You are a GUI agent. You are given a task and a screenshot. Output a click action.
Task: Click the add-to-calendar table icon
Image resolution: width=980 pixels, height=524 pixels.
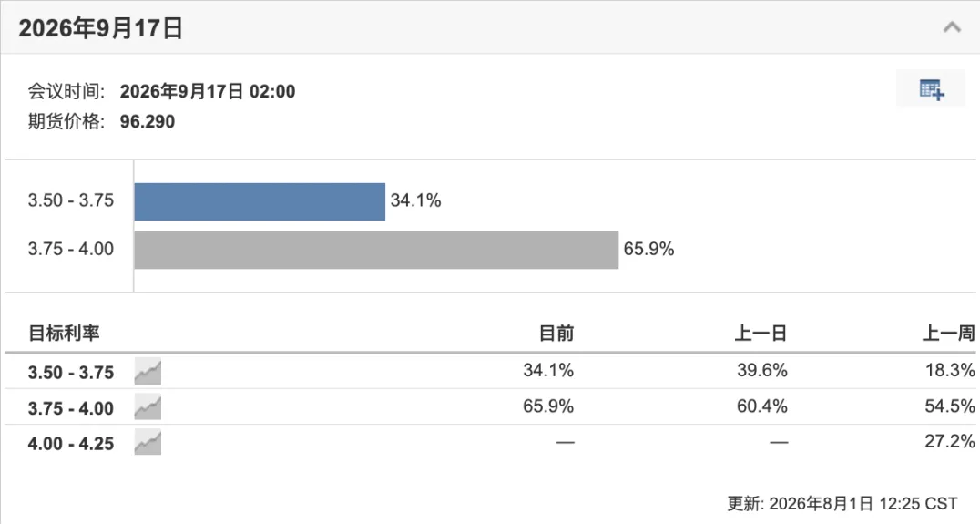(x=931, y=89)
